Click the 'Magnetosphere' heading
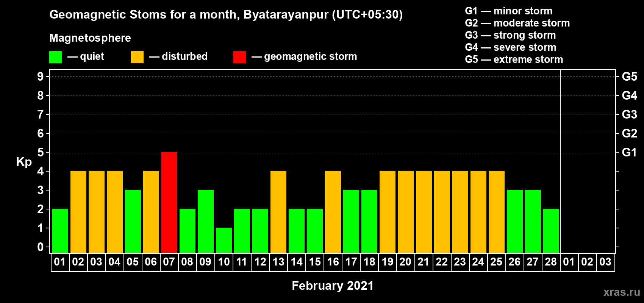644x303 pixels. click(90, 38)
